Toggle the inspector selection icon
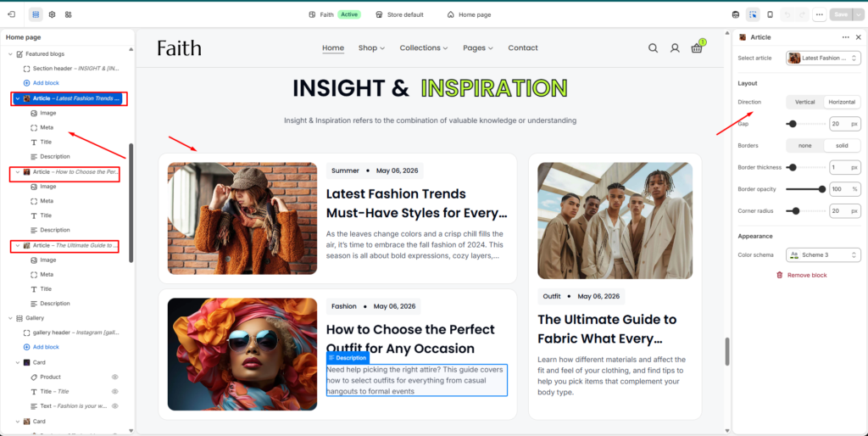Screen dimensions: 868x436 (x=753, y=14)
